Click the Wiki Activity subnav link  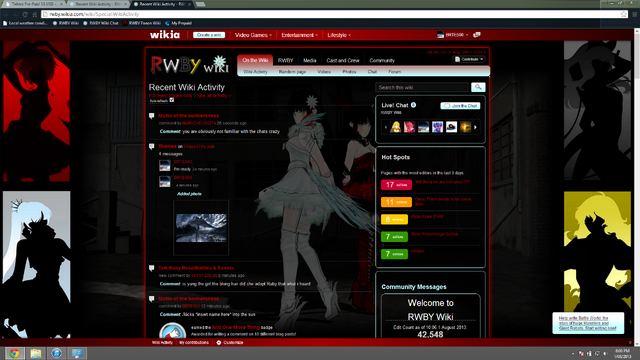(x=256, y=72)
